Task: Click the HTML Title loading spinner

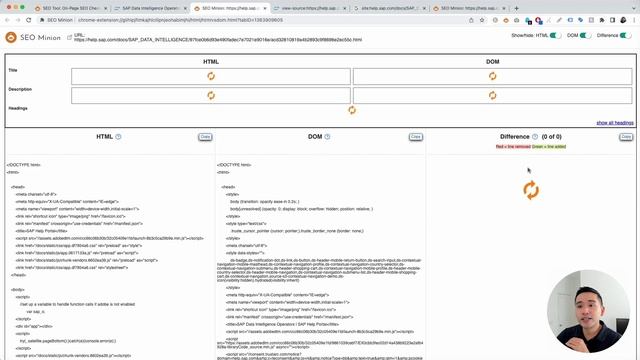Action: coord(211,76)
